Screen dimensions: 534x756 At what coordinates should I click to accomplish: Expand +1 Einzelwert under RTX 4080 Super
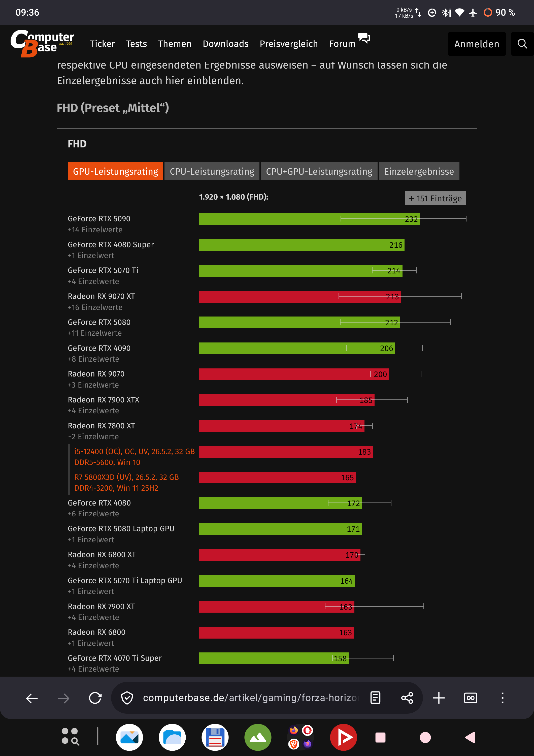(x=91, y=255)
